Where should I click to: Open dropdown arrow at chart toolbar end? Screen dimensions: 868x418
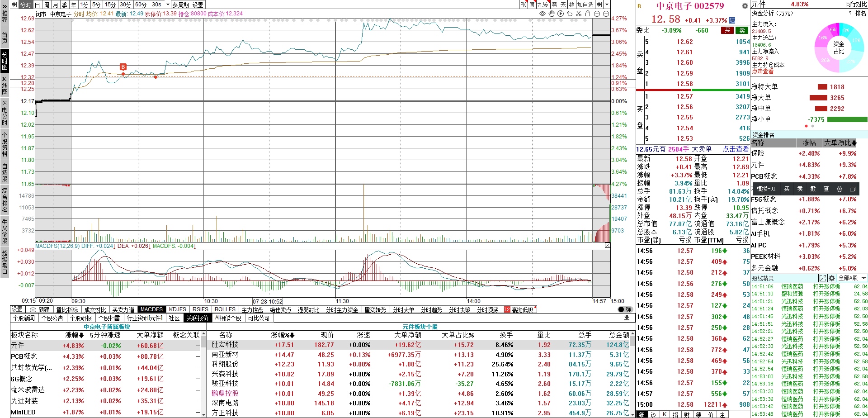coord(607,5)
